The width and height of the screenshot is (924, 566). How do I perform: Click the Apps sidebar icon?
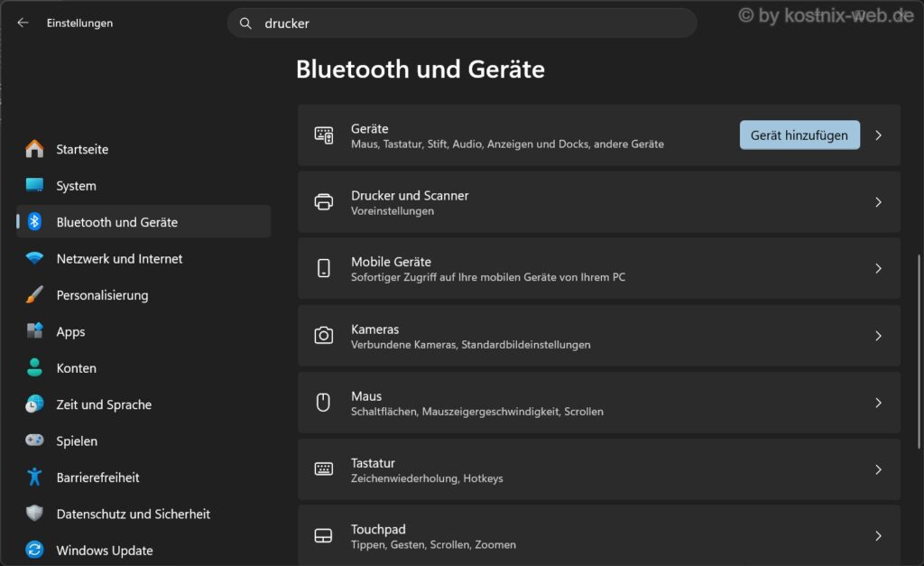(x=35, y=330)
